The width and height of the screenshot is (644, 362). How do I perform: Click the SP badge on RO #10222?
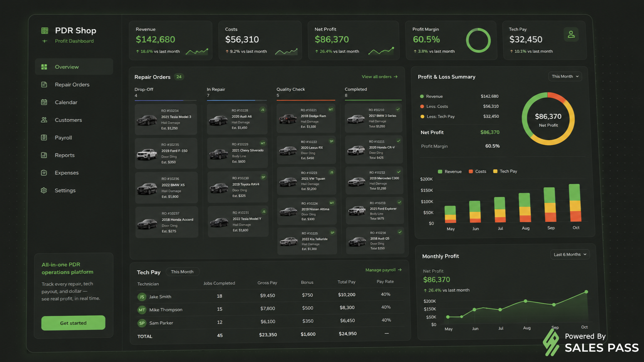click(x=331, y=141)
